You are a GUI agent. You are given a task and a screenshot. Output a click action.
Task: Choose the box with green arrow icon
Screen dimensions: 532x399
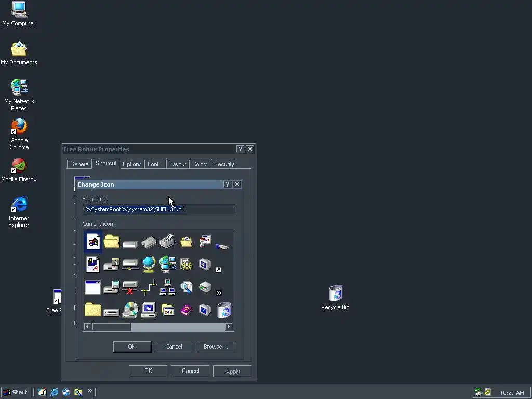coord(205,287)
